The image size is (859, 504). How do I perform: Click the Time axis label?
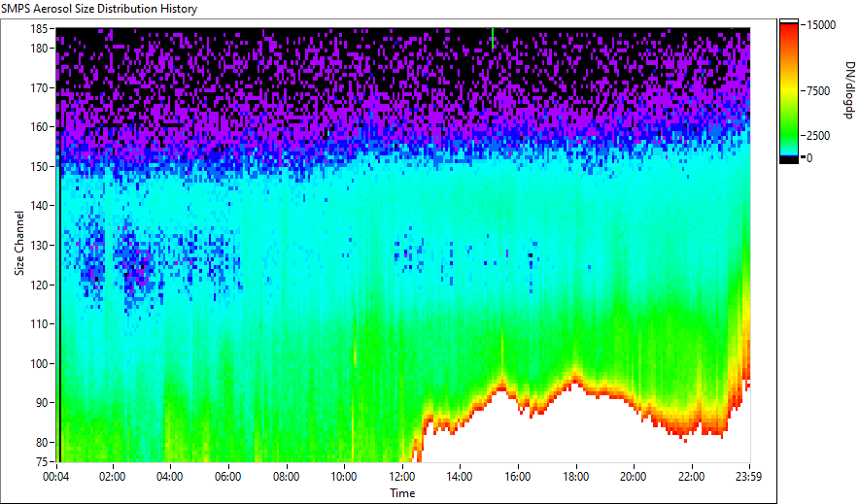point(402,493)
